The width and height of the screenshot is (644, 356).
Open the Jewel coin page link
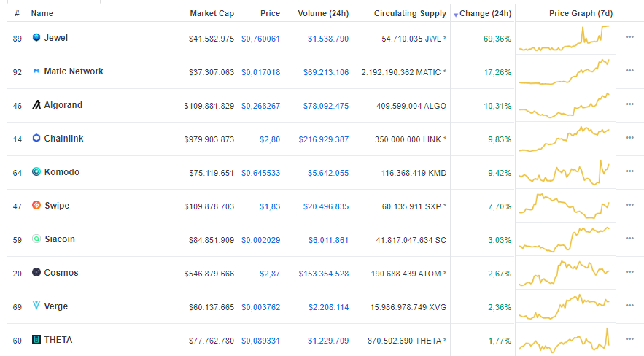pos(56,38)
